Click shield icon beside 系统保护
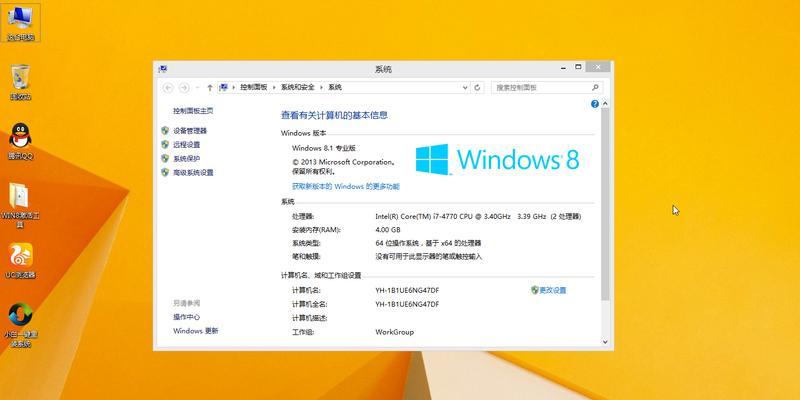The height and width of the screenshot is (400, 800). pos(165,158)
